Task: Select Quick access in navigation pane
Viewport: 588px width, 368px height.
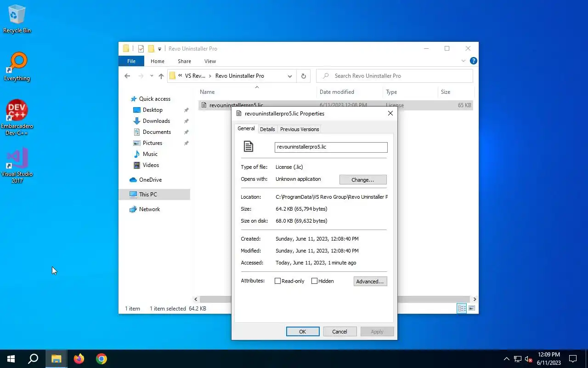Action: 154,99
